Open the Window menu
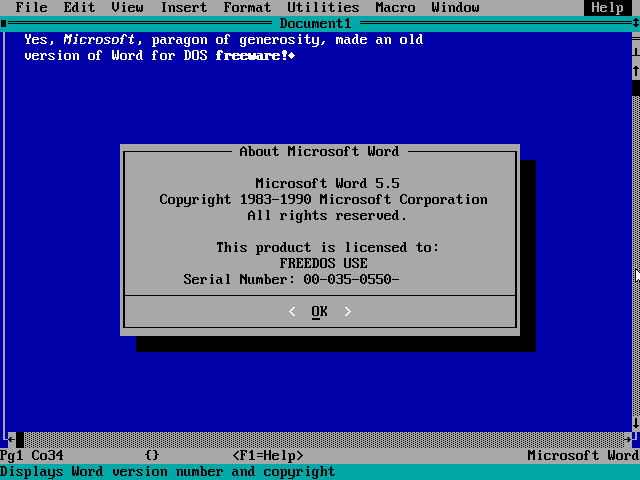Screen dimensions: 640x480 tap(456, 7)
